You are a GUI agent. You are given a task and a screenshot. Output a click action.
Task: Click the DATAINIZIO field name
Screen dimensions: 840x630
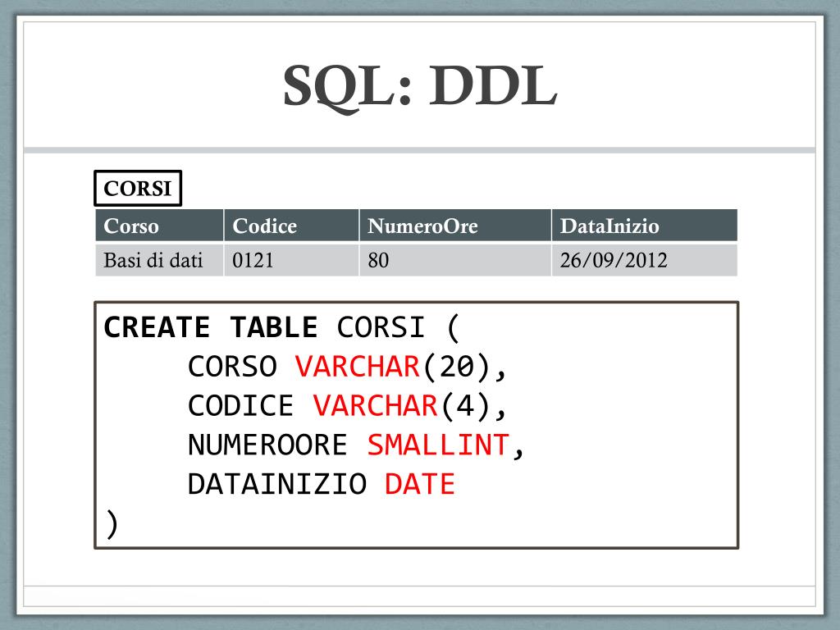point(277,484)
